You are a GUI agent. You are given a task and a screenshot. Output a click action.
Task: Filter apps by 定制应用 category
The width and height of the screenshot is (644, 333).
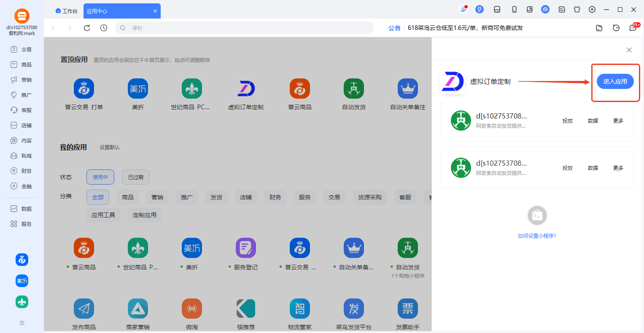[x=145, y=215]
